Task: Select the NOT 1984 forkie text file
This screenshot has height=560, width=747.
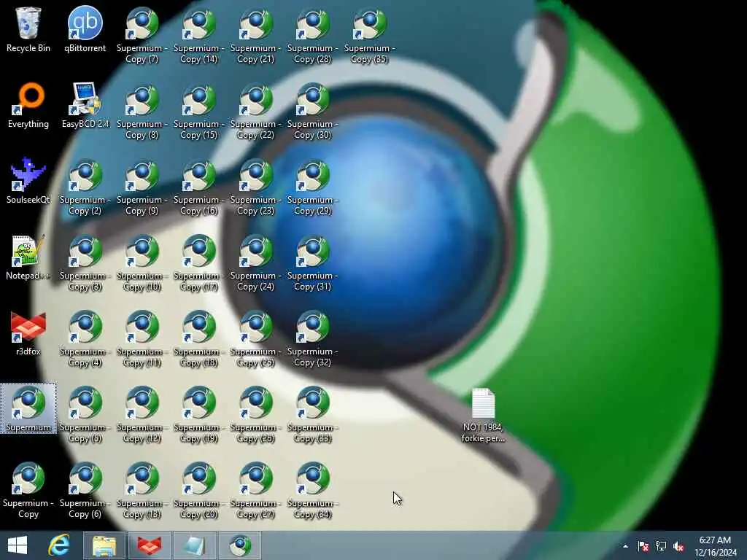Action: point(483,415)
